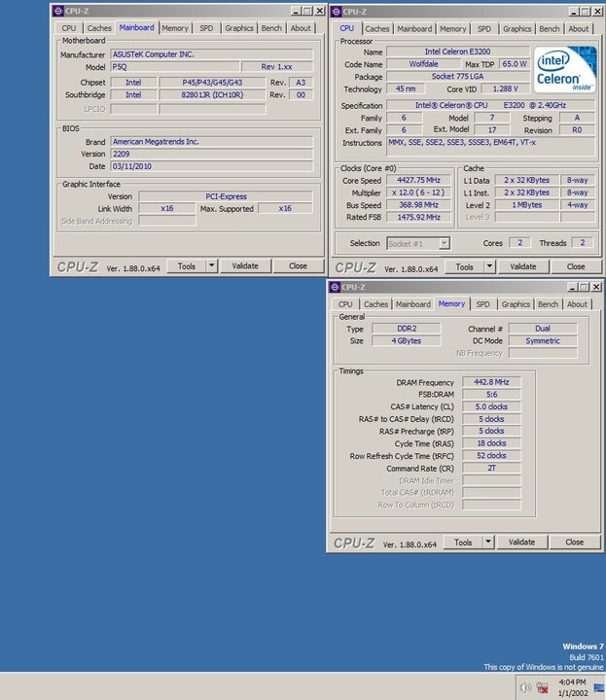The height and width of the screenshot is (700, 606).
Task: Click the Socket 775 LGA package field
Action: coord(457,77)
